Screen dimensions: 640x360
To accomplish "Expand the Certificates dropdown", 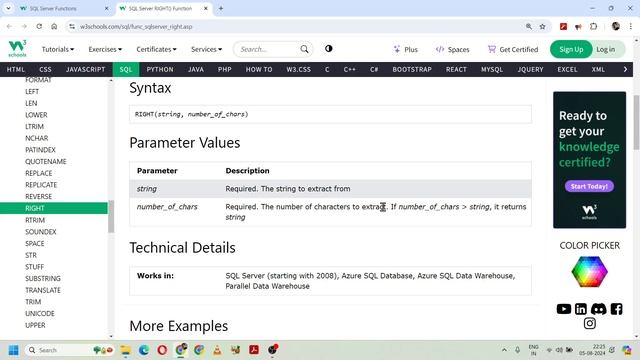I will [x=156, y=49].
